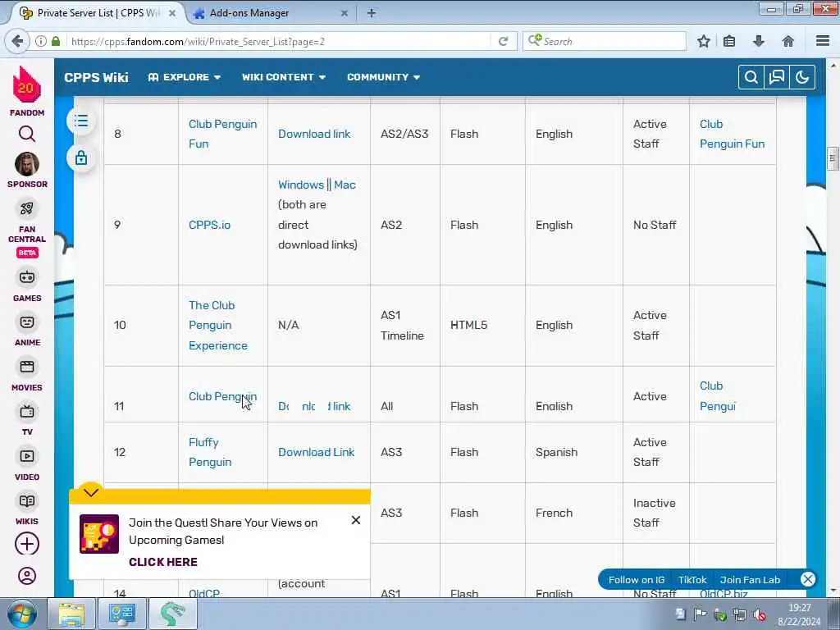Expand the Community dropdown
Image resolution: width=840 pixels, height=630 pixels.
click(x=383, y=77)
